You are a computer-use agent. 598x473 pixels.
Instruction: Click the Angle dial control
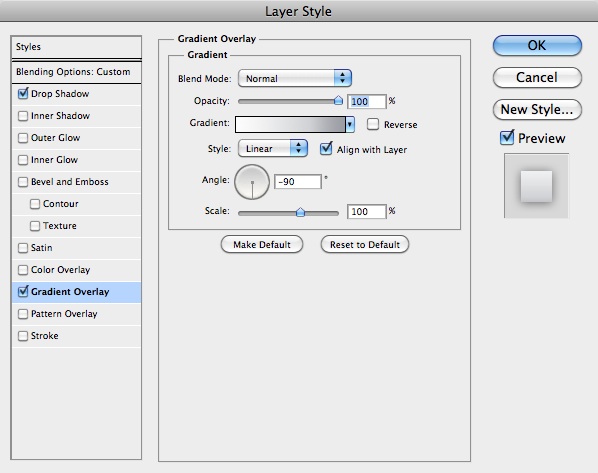[252, 182]
